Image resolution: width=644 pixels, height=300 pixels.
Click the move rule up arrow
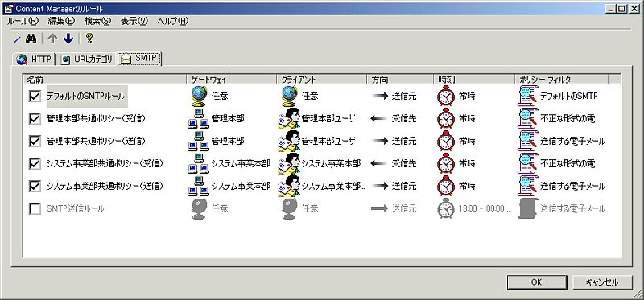tap(52, 39)
